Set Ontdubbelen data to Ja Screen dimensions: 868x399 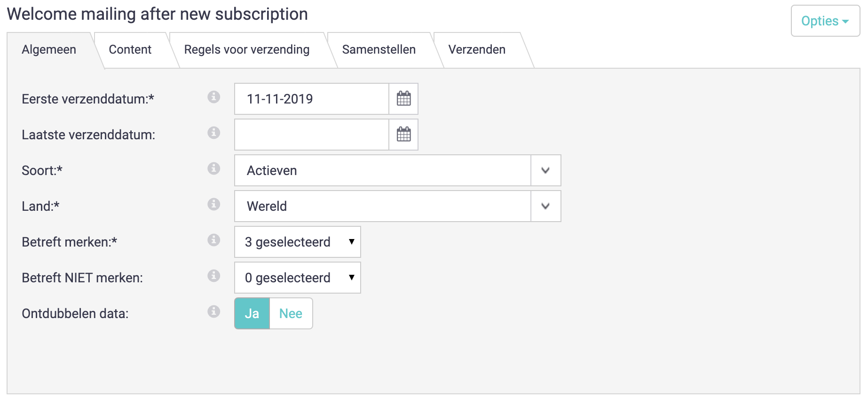[x=252, y=313]
